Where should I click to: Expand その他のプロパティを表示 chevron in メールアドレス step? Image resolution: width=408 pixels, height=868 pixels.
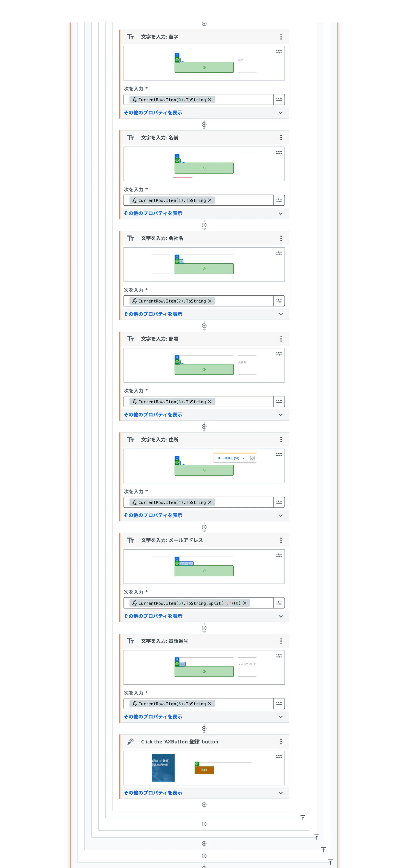pyautogui.click(x=281, y=616)
